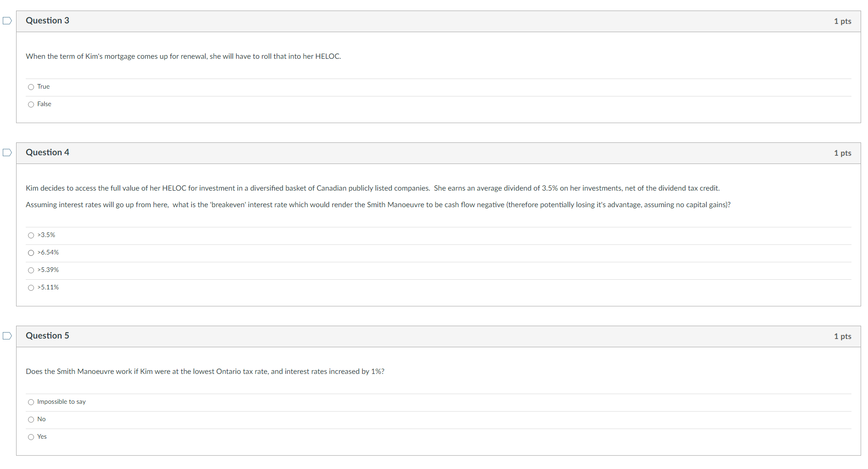Click the 'True' answer label text
The height and width of the screenshot is (469, 868).
coord(44,86)
